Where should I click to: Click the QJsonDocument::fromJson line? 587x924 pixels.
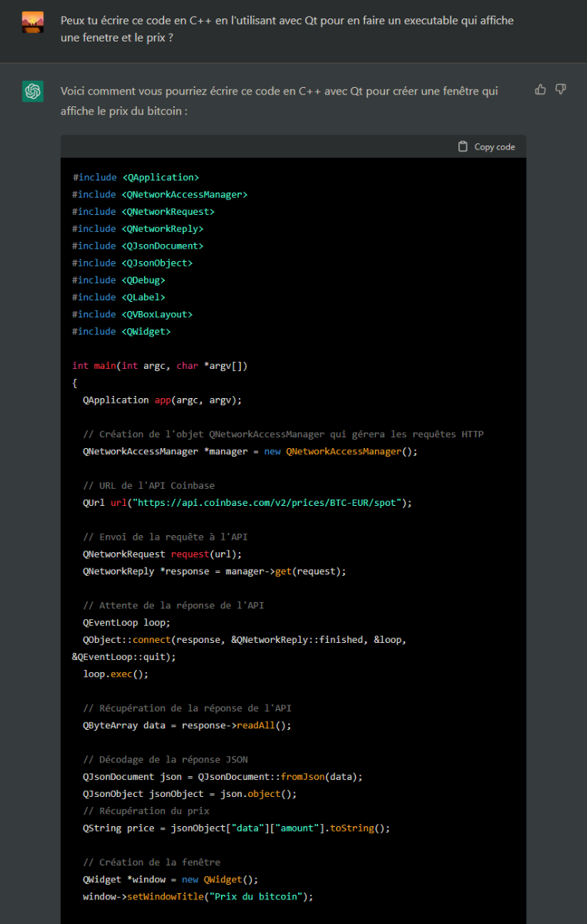[x=223, y=776]
